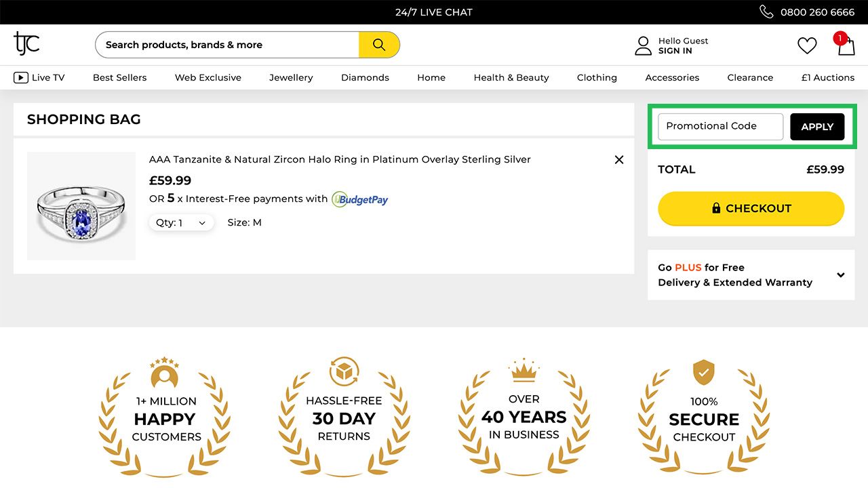The image size is (868, 488).
Task: Focus the Promotional Code field
Action: (721, 127)
